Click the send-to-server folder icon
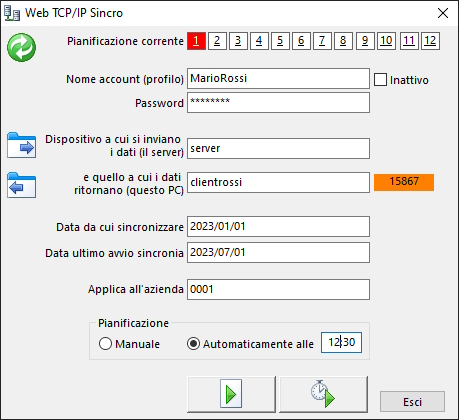 click(21, 145)
